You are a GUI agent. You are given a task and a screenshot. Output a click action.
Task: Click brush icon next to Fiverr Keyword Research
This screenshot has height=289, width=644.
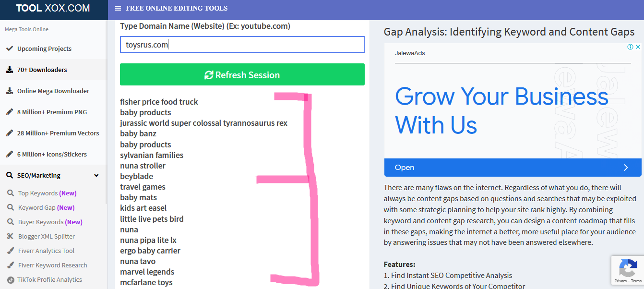(x=10, y=265)
